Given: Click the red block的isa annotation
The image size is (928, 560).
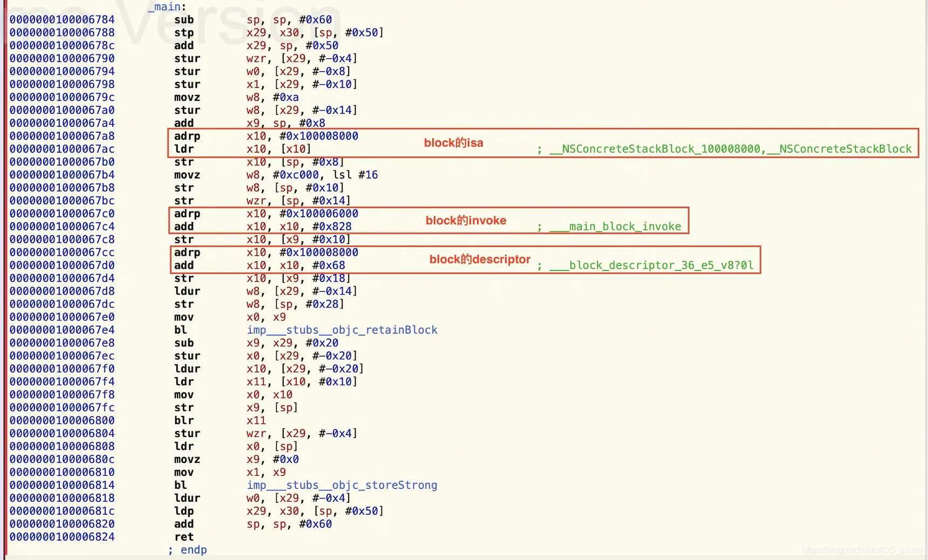Looking at the screenshot, I should (454, 143).
